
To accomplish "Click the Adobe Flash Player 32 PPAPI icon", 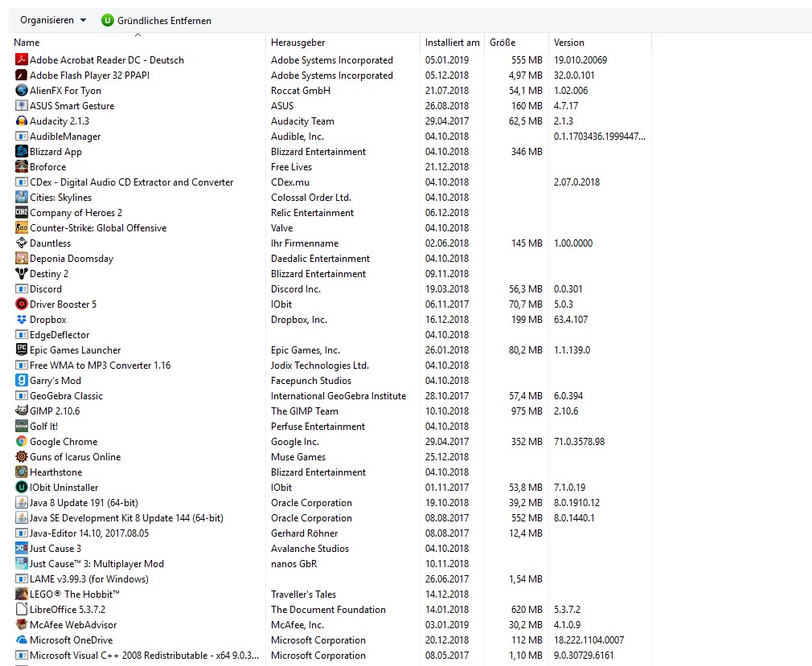I will point(21,75).
